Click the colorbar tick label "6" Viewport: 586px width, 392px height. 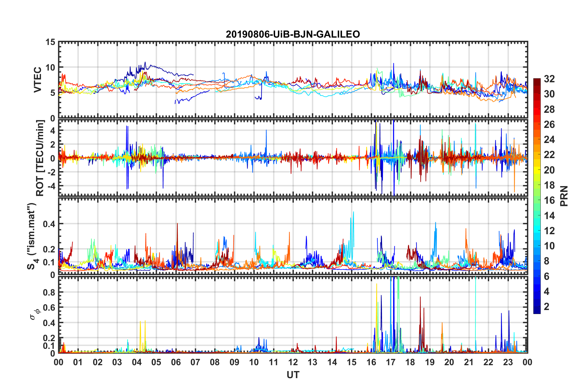tap(547, 276)
